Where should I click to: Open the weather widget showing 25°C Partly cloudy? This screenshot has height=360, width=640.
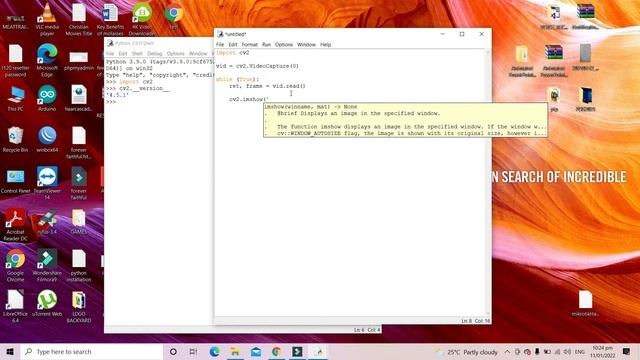click(467, 352)
